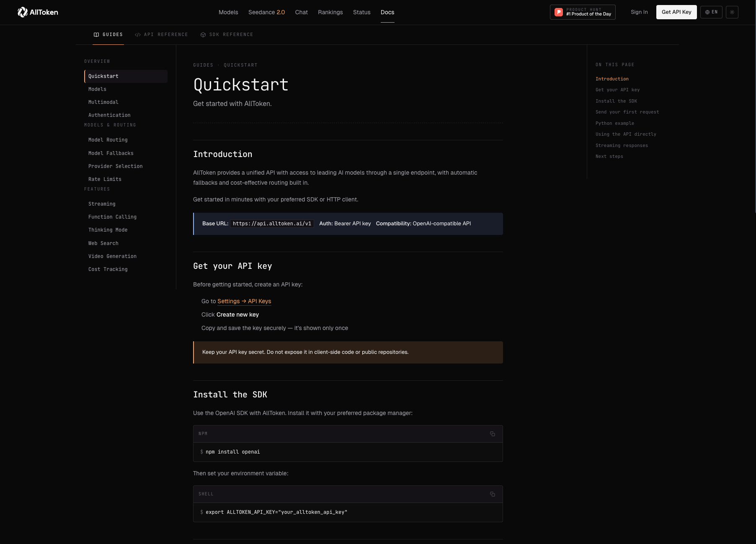Jump to Using the API directly

coord(626,134)
